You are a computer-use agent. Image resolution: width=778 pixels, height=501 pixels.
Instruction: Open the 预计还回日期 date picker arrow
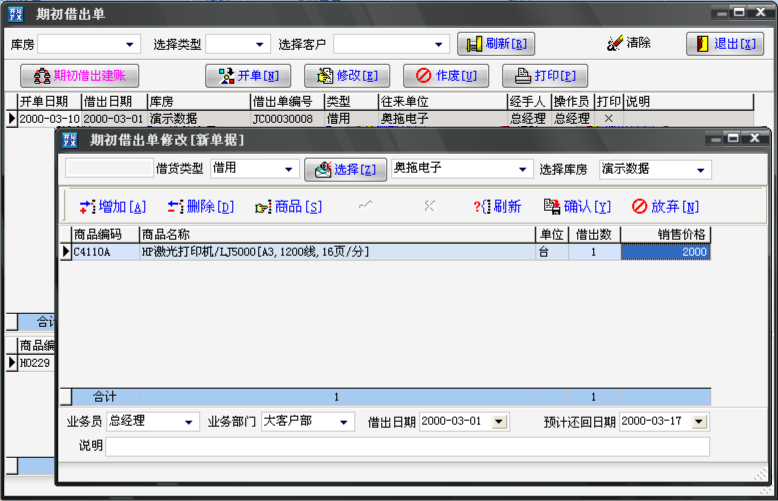click(x=699, y=422)
